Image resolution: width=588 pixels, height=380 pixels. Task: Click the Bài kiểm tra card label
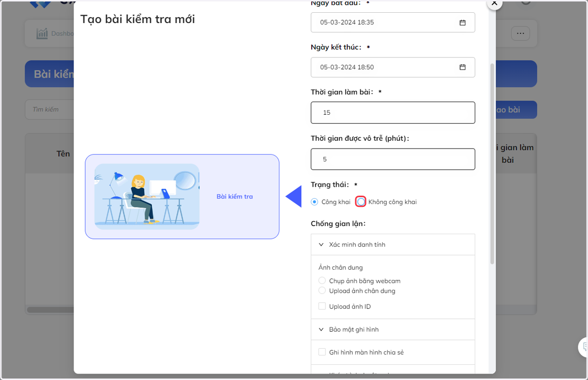[235, 197]
